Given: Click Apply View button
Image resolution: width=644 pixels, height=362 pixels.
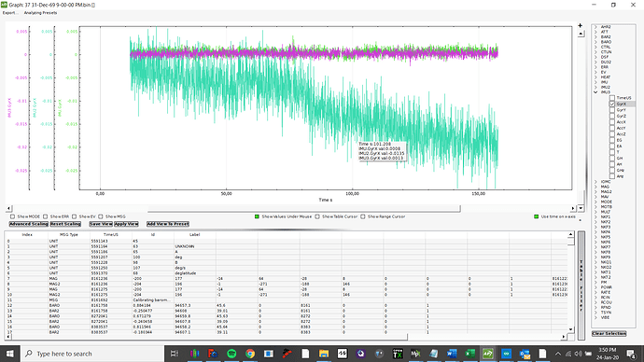Looking at the screenshot, I should tap(126, 224).
